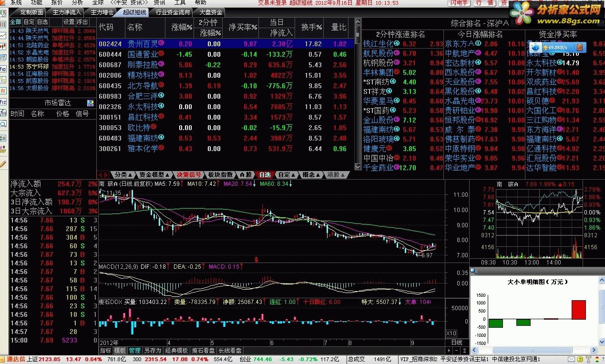Click the 日线 period selector

pyautogui.click(x=456, y=342)
